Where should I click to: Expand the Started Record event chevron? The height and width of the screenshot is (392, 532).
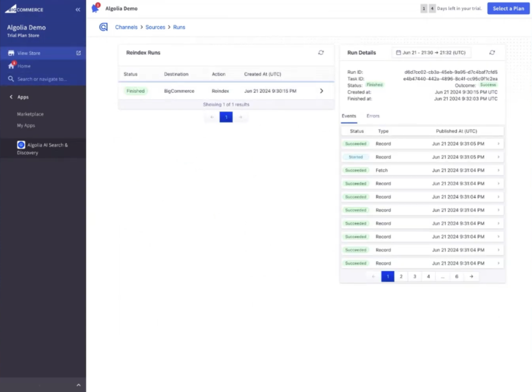tap(498, 157)
